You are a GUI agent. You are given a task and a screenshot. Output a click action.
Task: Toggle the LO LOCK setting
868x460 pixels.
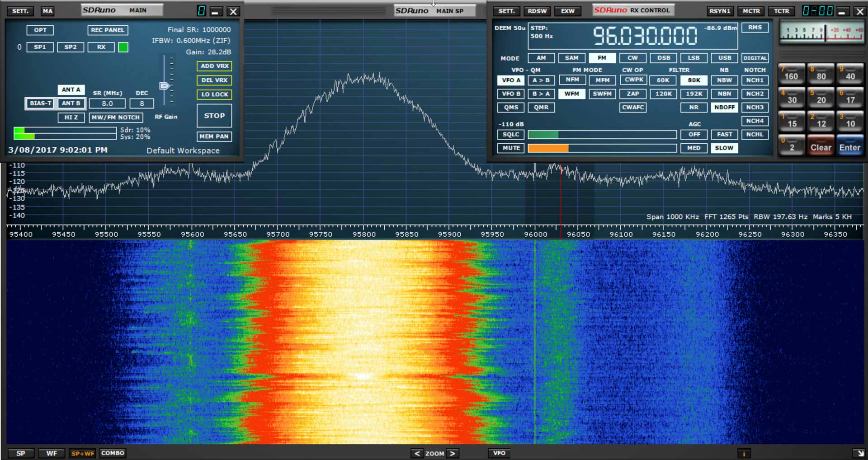coord(214,94)
